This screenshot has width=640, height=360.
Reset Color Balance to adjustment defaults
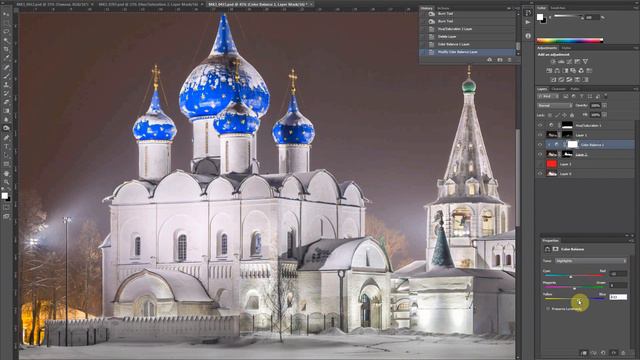pyautogui.click(x=603, y=353)
